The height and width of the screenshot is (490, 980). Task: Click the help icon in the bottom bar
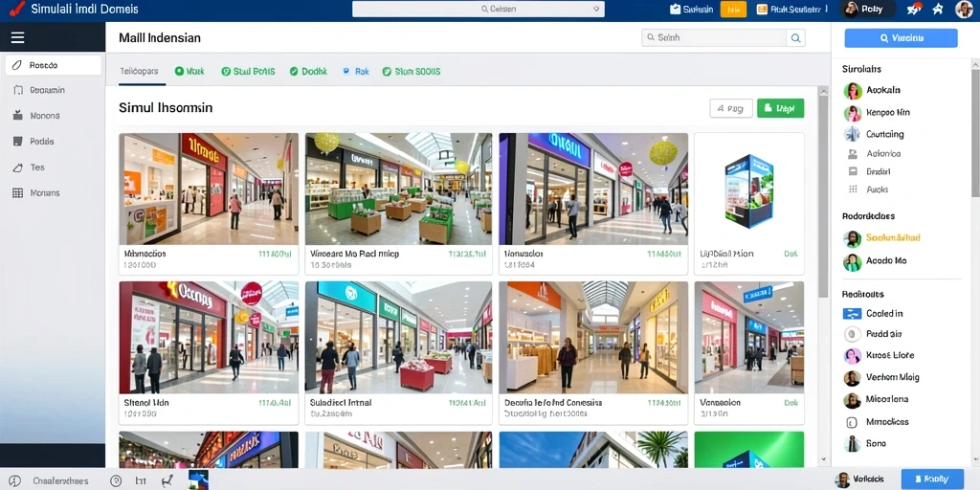115,480
